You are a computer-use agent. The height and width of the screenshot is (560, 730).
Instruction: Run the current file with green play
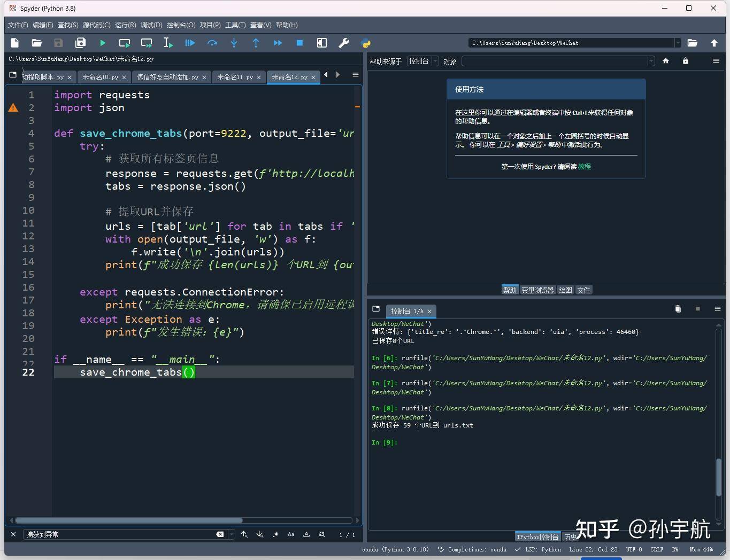pyautogui.click(x=102, y=43)
